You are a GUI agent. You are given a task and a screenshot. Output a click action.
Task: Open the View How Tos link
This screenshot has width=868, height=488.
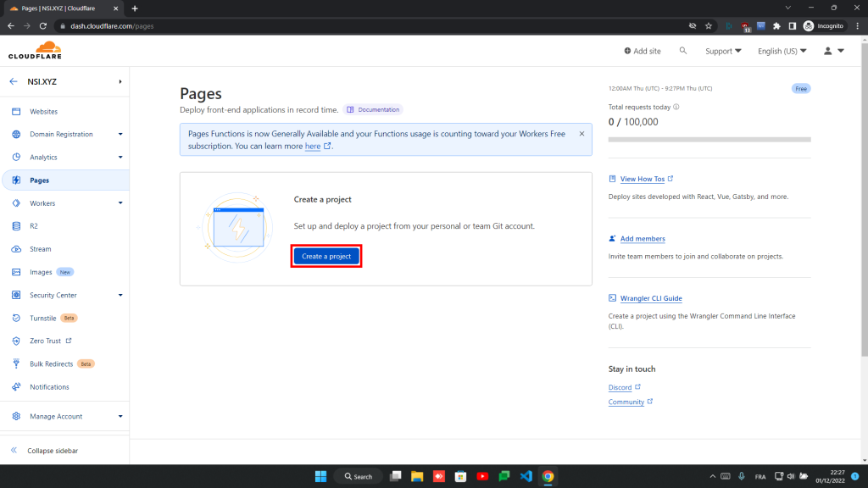[x=643, y=179]
